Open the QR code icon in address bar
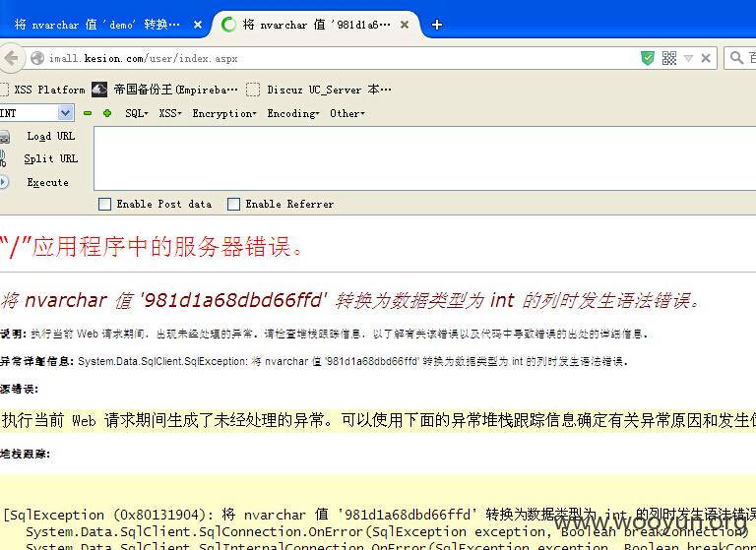Viewport: 756px width, 550px height. 669,58
